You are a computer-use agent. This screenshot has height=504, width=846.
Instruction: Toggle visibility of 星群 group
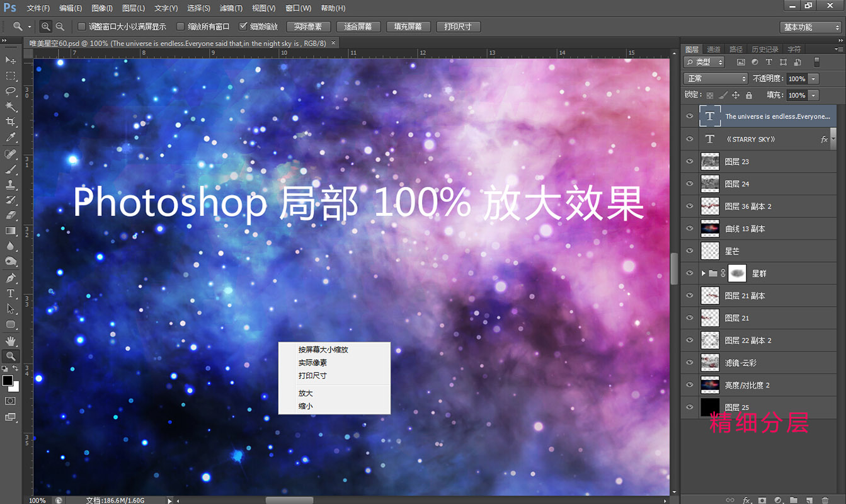[689, 273]
